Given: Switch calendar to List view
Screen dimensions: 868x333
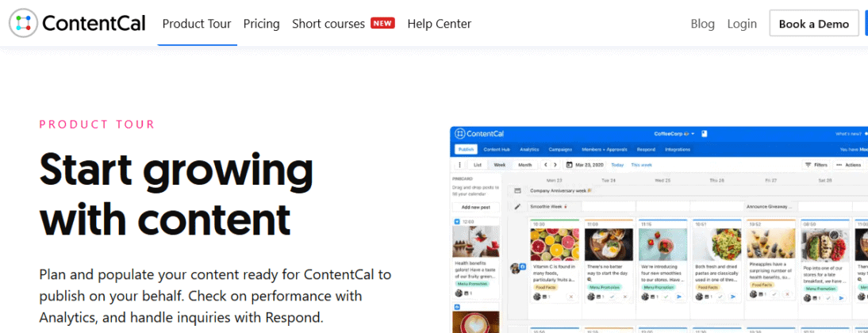Looking at the screenshot, I should point(478,165).
